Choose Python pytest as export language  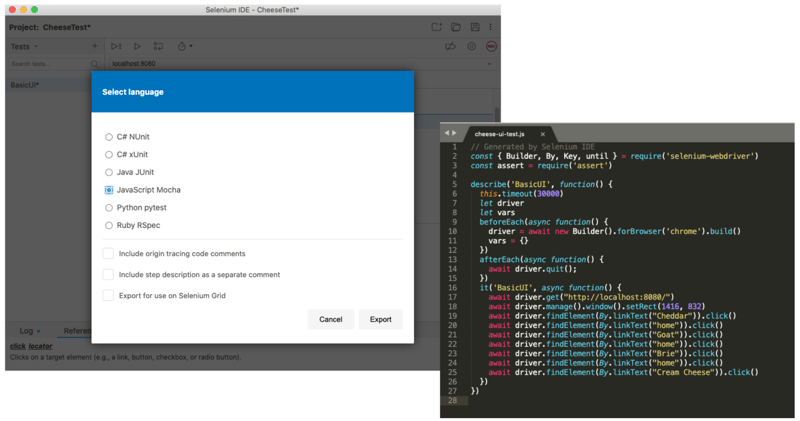pos(109,208)
